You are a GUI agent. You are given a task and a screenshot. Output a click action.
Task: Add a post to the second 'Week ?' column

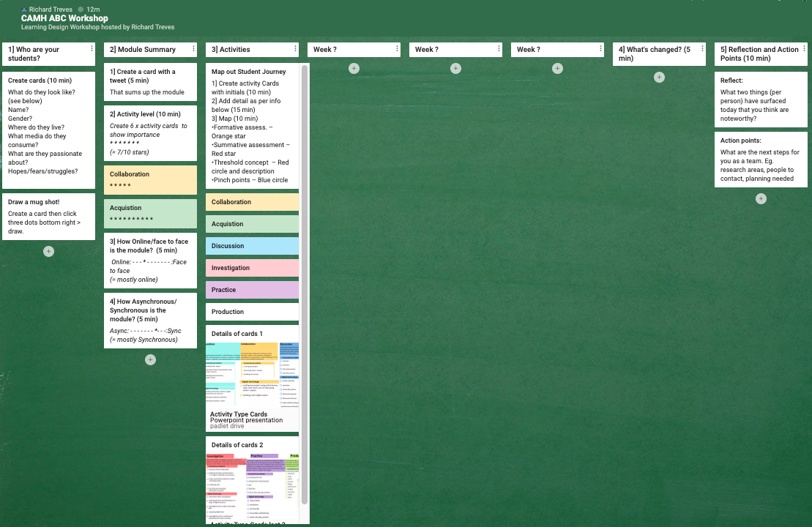click(455, 68)
